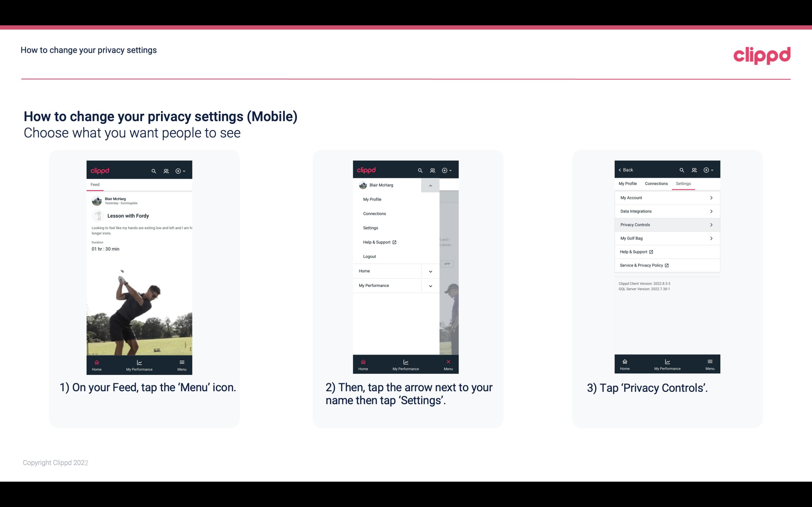The image size is (812, 507).
Task: Tap the My Performance icon bottom bar
Action: tap(139, 365)
